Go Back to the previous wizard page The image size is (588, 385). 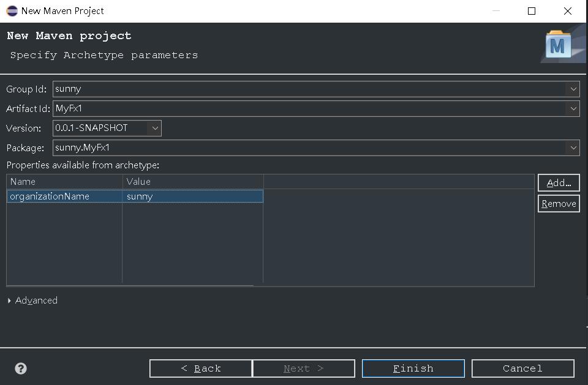click(x=201, y=368)
